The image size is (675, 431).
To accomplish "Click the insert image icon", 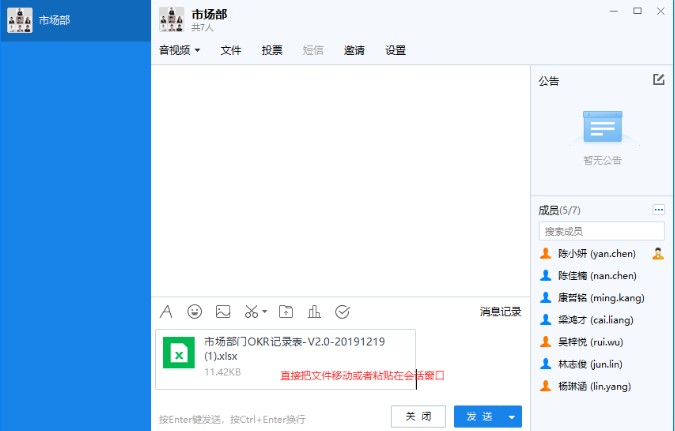I will click(x=223, y=311).
